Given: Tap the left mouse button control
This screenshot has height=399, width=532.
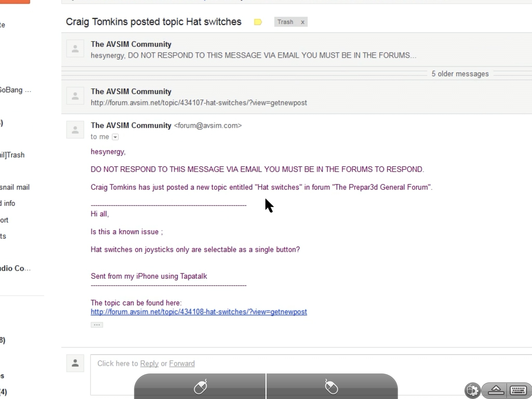Looking at the screenshot, I should click(x=200, y=386).
